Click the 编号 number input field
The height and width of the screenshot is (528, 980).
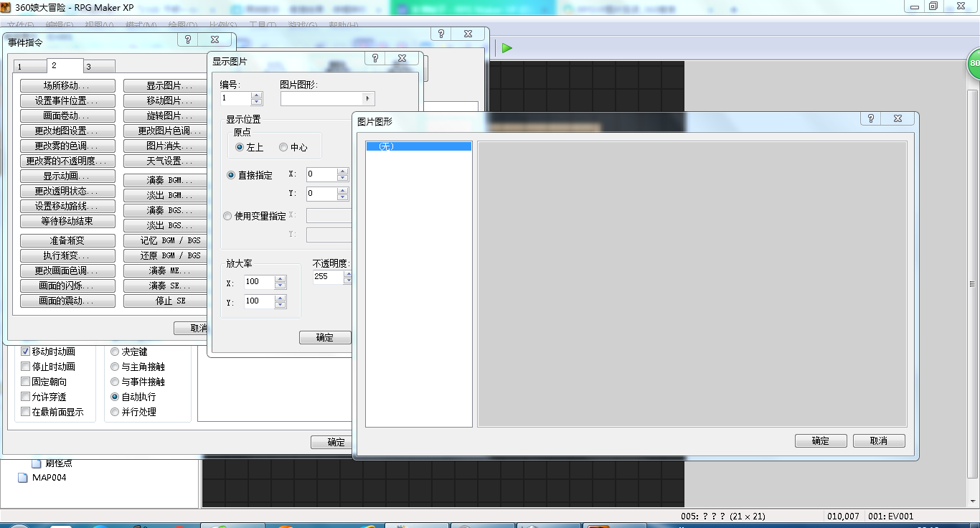click(235, 99)
